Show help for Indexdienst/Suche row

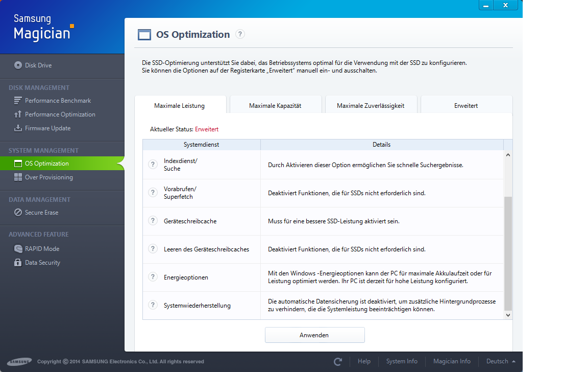point(153,165)
